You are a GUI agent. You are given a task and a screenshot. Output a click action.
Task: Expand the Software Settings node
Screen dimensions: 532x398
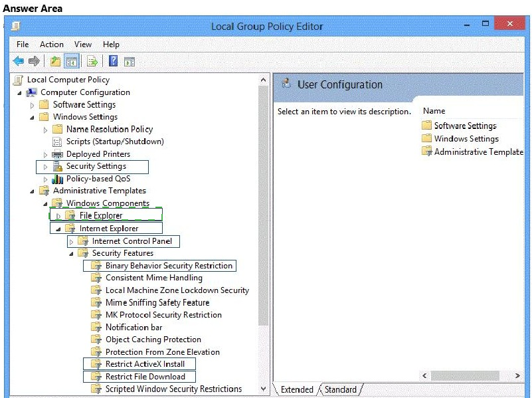click(33, 105)
